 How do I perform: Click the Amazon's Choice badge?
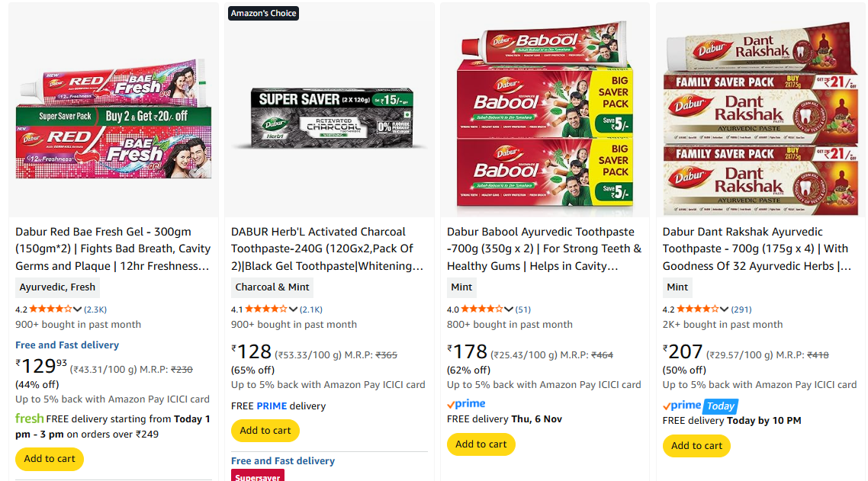[263, 13]
